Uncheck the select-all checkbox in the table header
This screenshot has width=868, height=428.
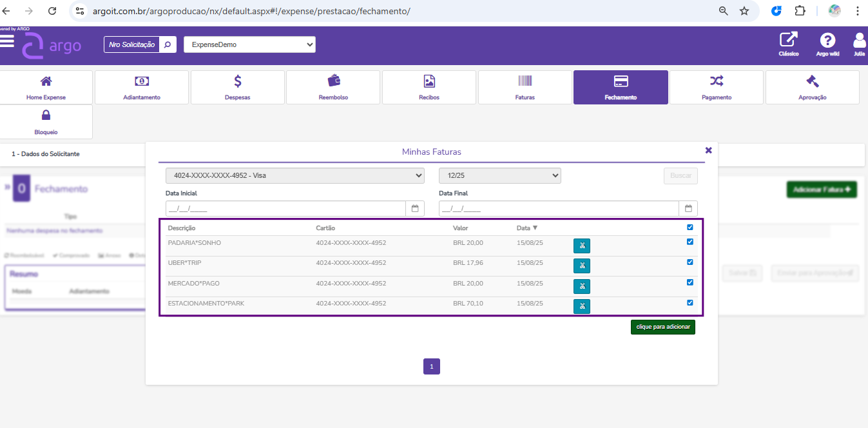point(690,228)
